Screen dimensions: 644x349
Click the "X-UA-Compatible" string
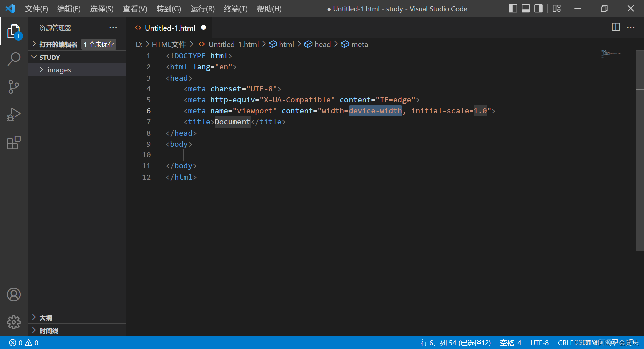coord(297,100)
